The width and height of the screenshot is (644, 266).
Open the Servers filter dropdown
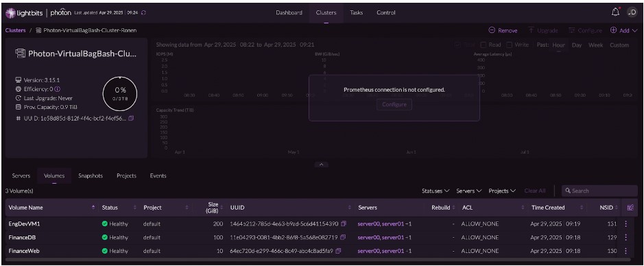point(468,191)
